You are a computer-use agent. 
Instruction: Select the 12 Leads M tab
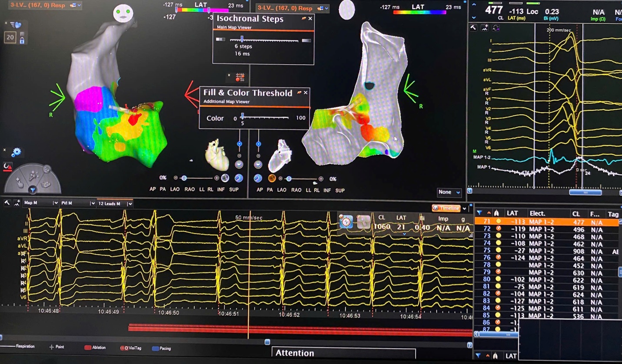tap(112, 203)
